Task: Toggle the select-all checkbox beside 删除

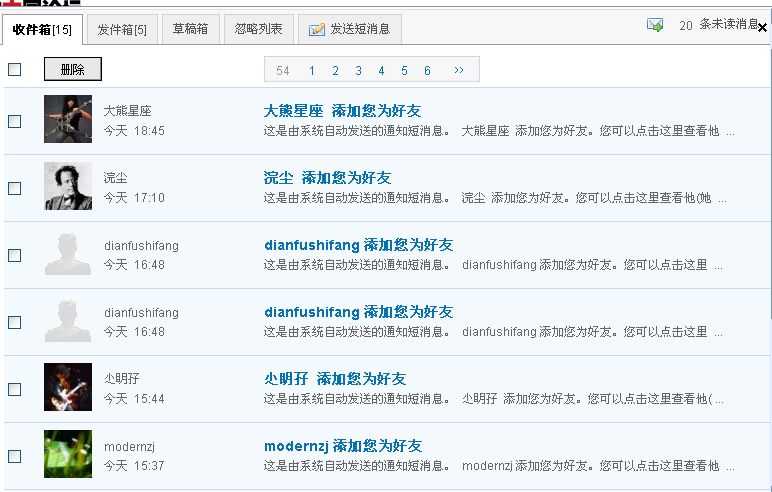Action: pyautogui.click(x=15, y=69)
